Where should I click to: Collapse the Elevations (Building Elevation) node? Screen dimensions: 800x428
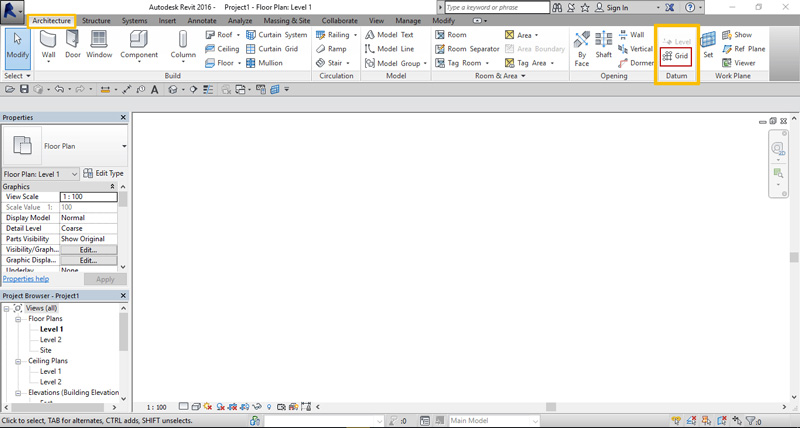[x=18, y=393]
